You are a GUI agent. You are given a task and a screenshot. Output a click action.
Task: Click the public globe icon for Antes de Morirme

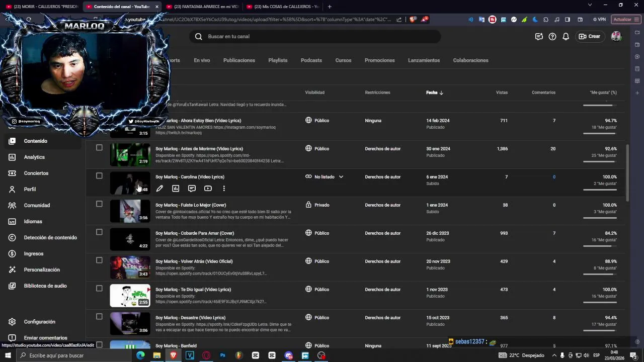[x=308, y=148]
